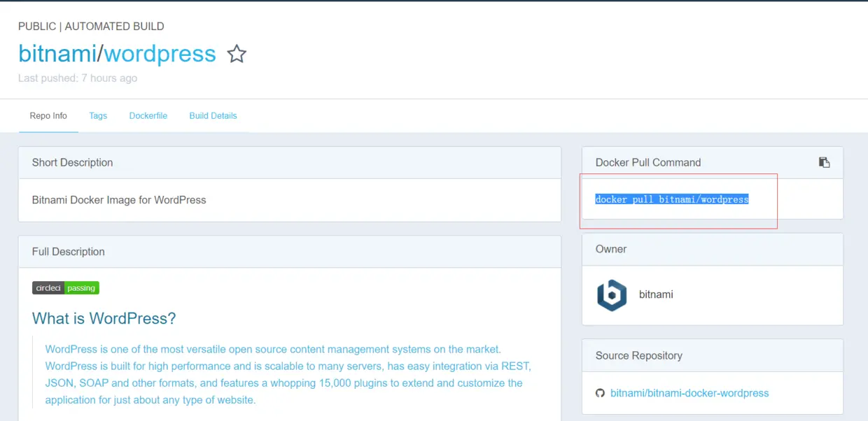Open the Dockerfile tab
This screenshot has width=868, height=421.
tap(148, 116)
